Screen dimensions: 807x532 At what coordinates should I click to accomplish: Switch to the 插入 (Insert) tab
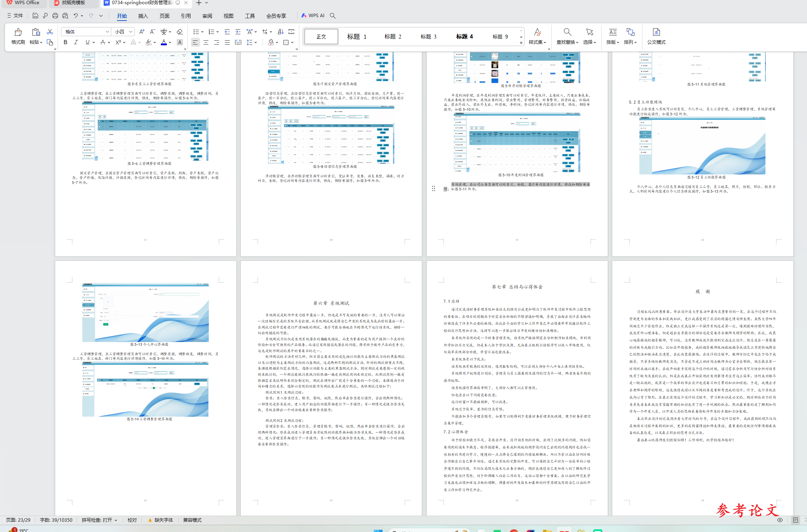(143, 16)
